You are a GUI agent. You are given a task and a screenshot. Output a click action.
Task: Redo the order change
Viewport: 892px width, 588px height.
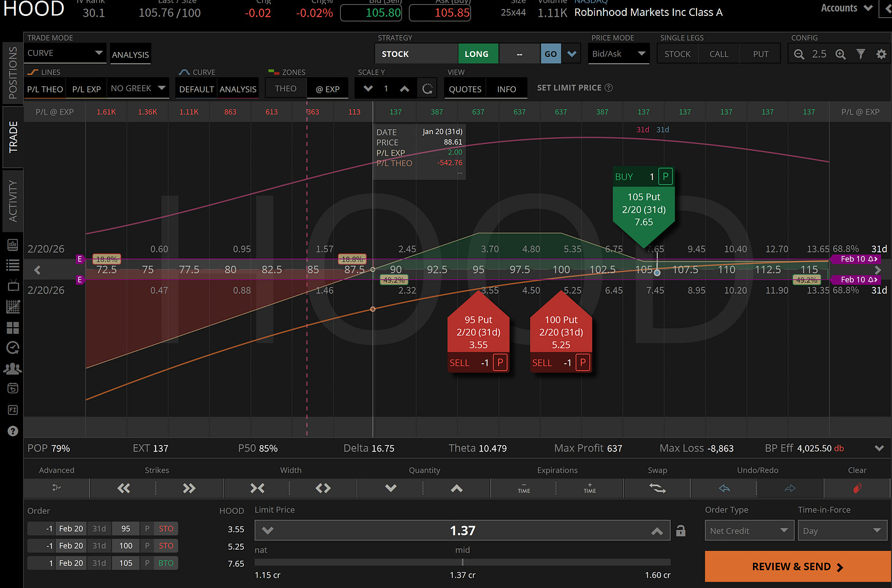[x=790, y=488]
